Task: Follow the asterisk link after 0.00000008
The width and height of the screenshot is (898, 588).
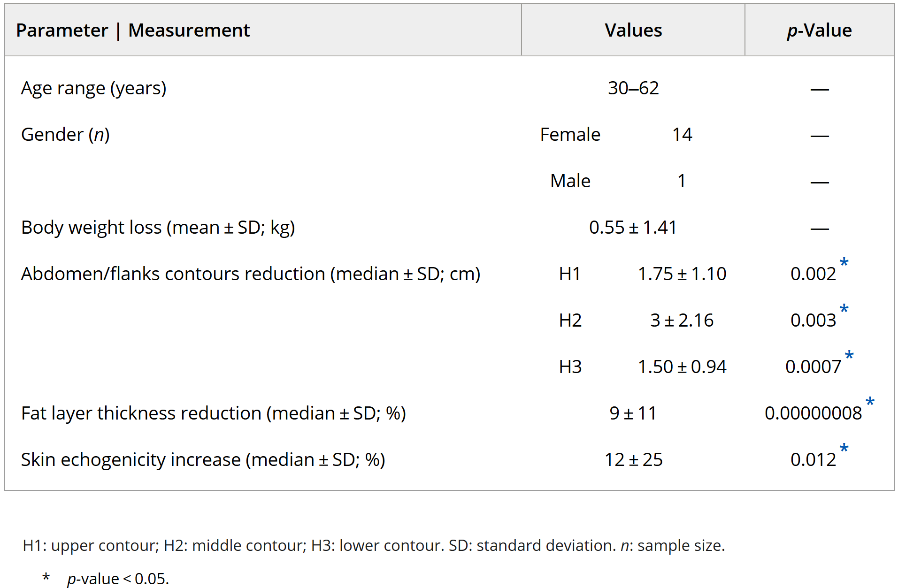Action: click(x=869, y=402)
